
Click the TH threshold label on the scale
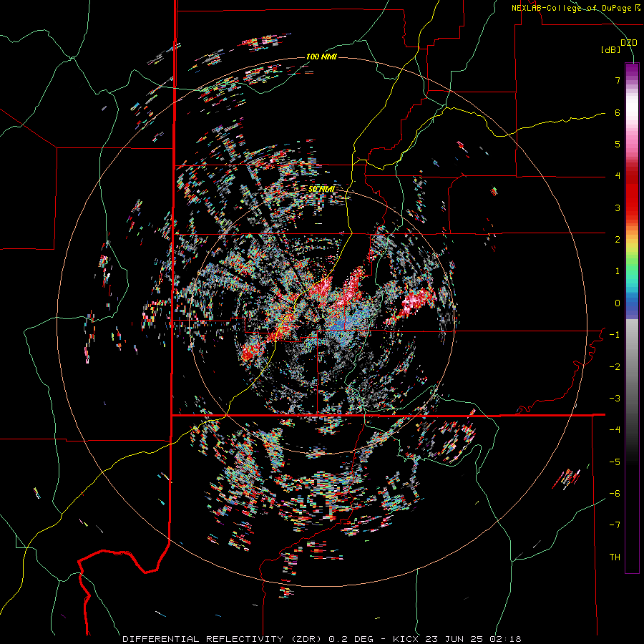coord(615,557)
